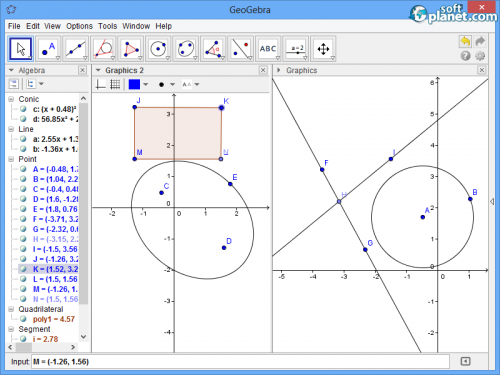Open the settings gear icon
The height and width of the screenshot is (375, 500).
click(480, 56)
